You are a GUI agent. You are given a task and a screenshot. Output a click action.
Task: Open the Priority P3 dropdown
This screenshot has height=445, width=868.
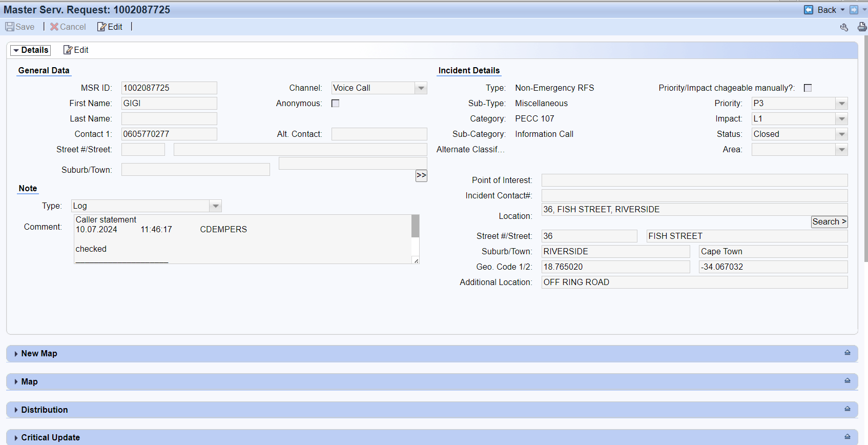tap(841, 104)
